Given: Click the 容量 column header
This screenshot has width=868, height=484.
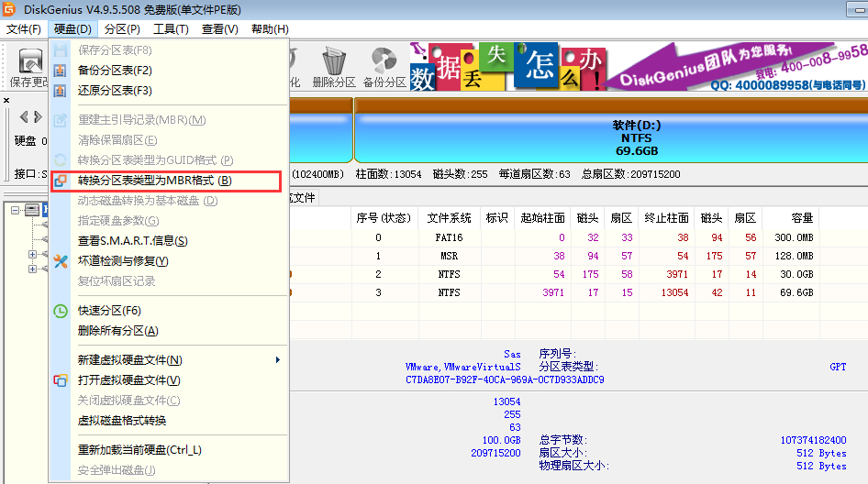Looking at the screenshot, I should pyautogui.click(x=801, y=218).
